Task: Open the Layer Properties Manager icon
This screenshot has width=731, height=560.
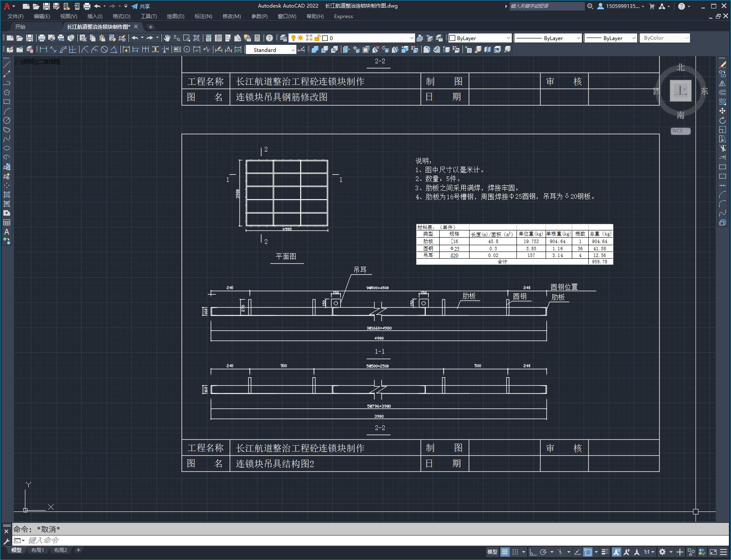Action: click(283, 38)
